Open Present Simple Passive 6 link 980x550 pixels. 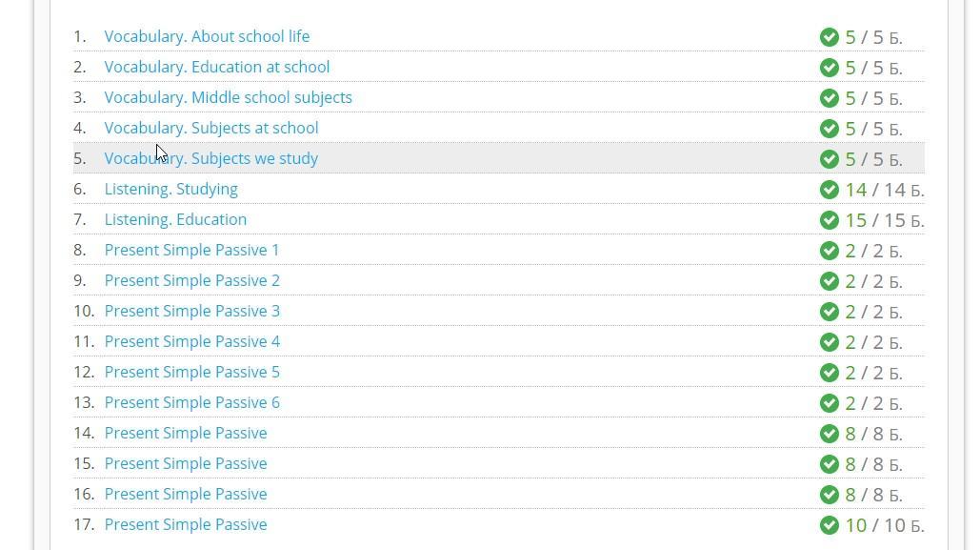pos(191,402)
